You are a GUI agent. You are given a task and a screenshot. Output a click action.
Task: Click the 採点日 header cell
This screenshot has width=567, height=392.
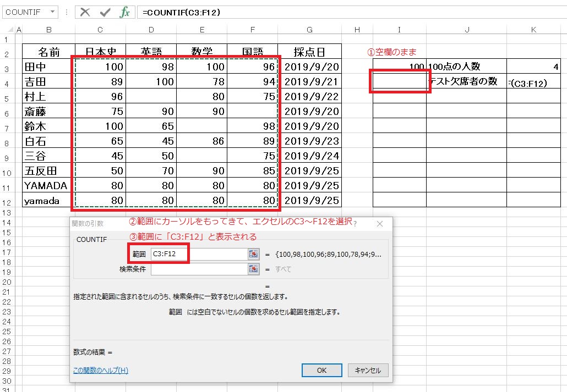(309, 53)
